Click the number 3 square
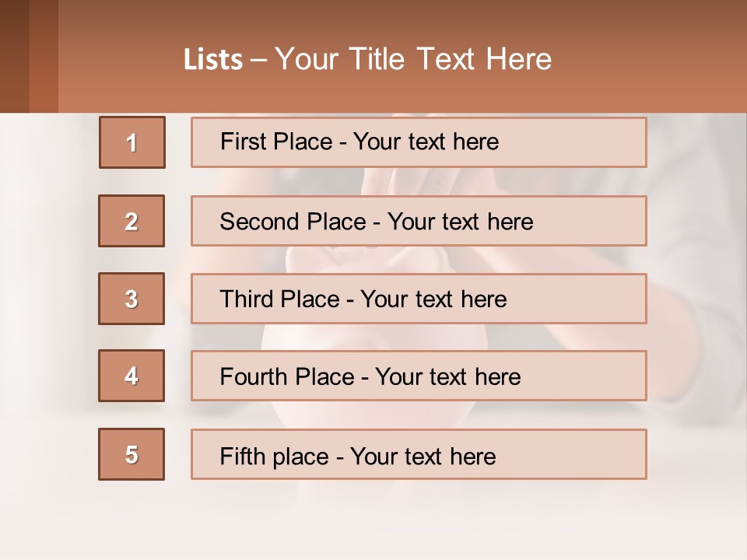Image resolution: width=747 pixels, height=560 pixels. [x=132, y=299]
